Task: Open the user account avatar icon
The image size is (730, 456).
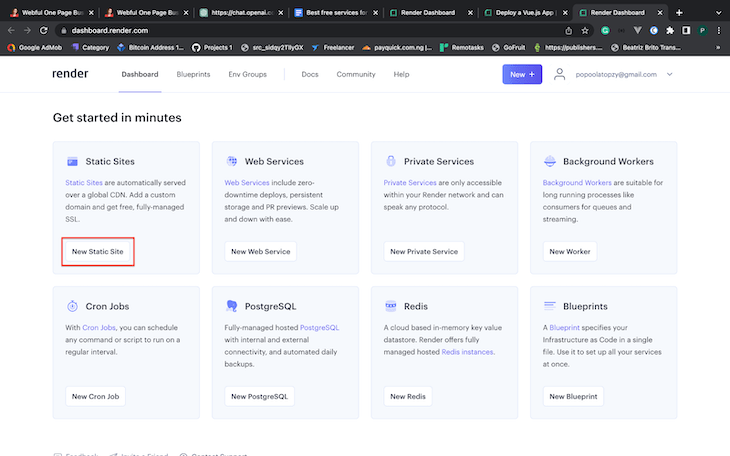Action: tap(560, 74)
